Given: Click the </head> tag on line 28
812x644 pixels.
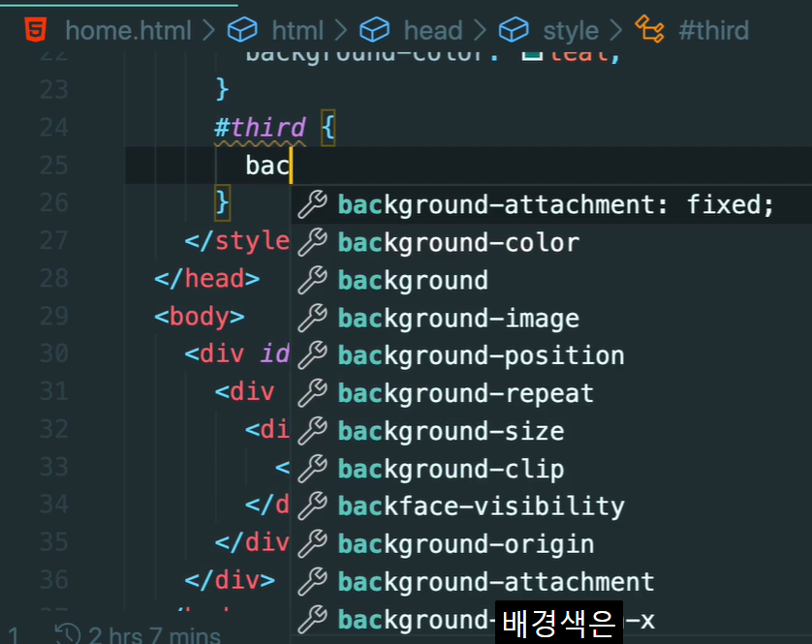Looking at the screenshot, I should tap(206, 279).
